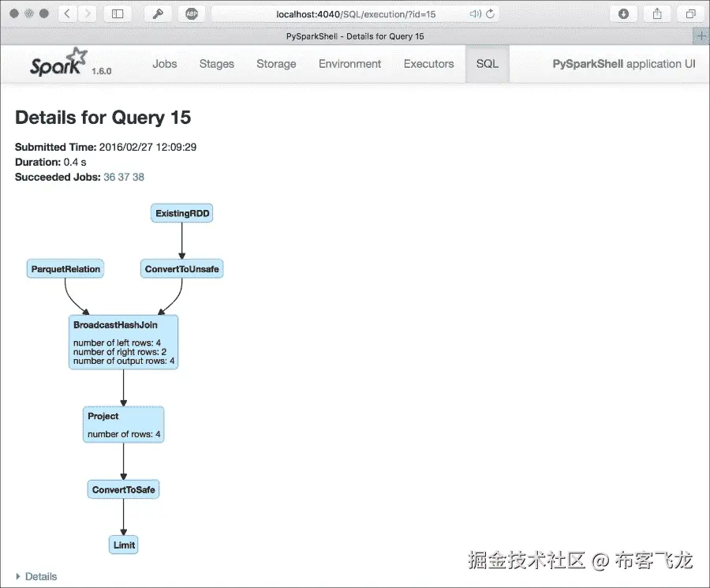Select the ConvertToUnsafe node
Viewport: 710px width, 588px height.
[181, 268]
